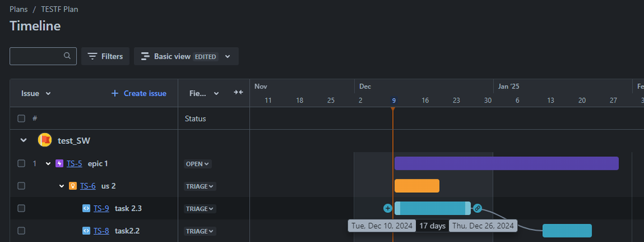Image resolution: width=644 pixels, height=242 pixels.
Task: Open the Issue column menu
Action: 36,94
